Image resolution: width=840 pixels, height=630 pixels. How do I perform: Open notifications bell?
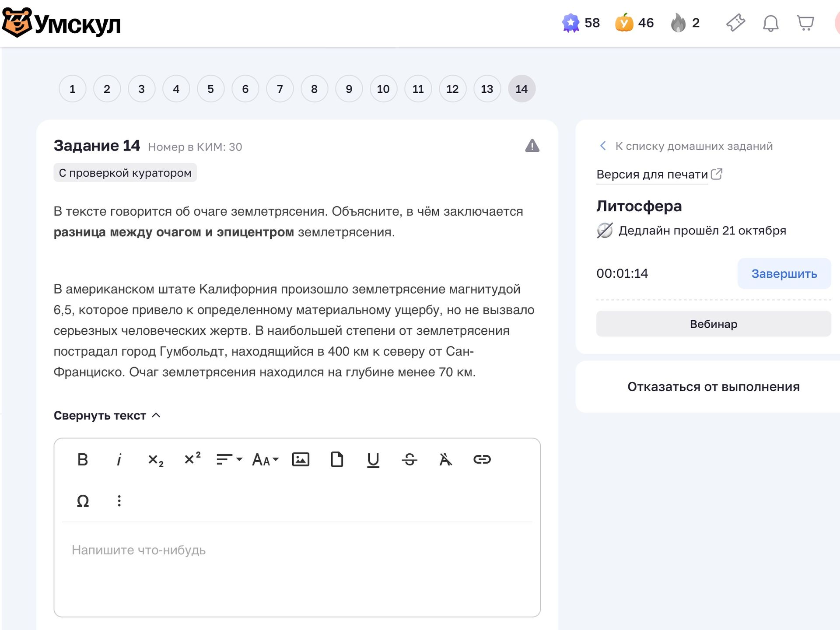click(771, 23)
